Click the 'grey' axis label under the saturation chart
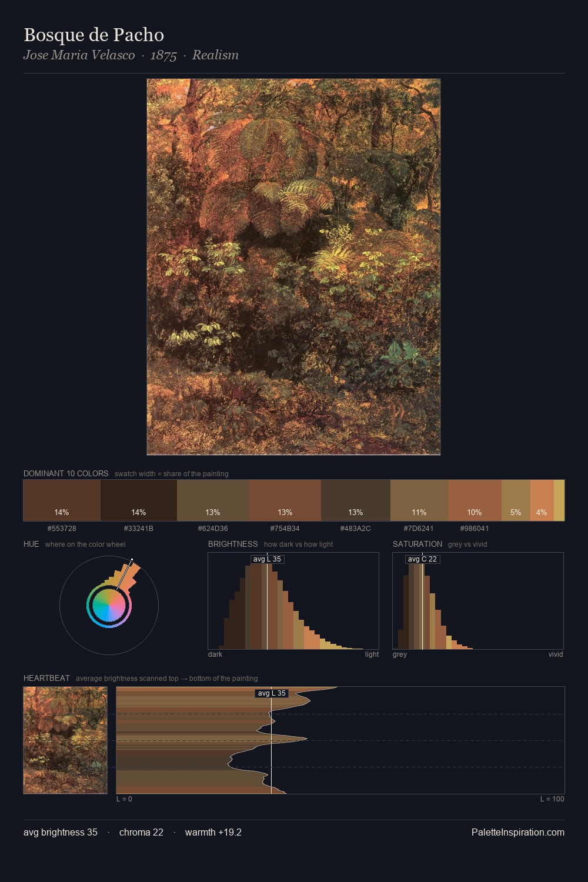This screenshot has height=882, width=588. tap(400, 654)
